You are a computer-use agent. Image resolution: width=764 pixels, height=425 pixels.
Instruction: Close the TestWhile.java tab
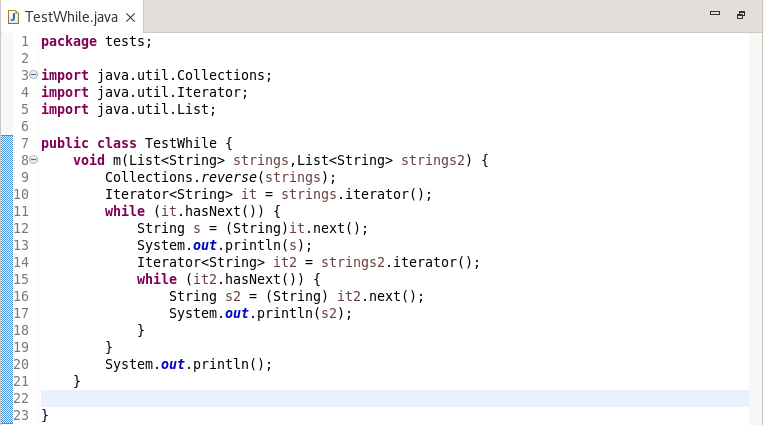[x=131, y=18]
